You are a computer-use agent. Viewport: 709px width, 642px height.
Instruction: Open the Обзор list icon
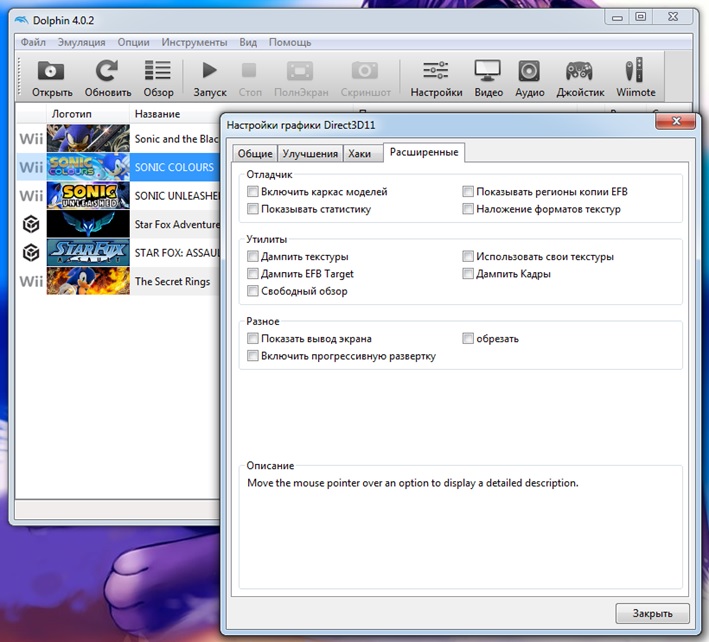point(157,71)
